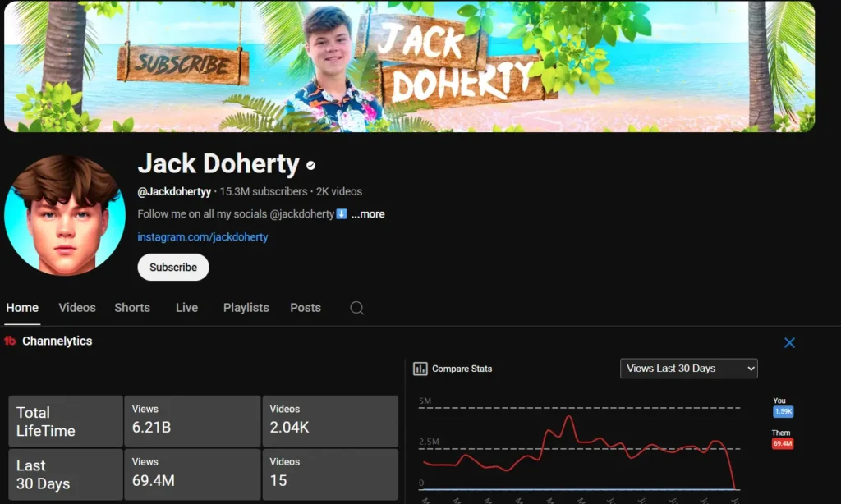Screen dimensions: 841x504
Task: Click the Compare Stats chart icon
Action: pyautogui.click(x=420, y=369)
